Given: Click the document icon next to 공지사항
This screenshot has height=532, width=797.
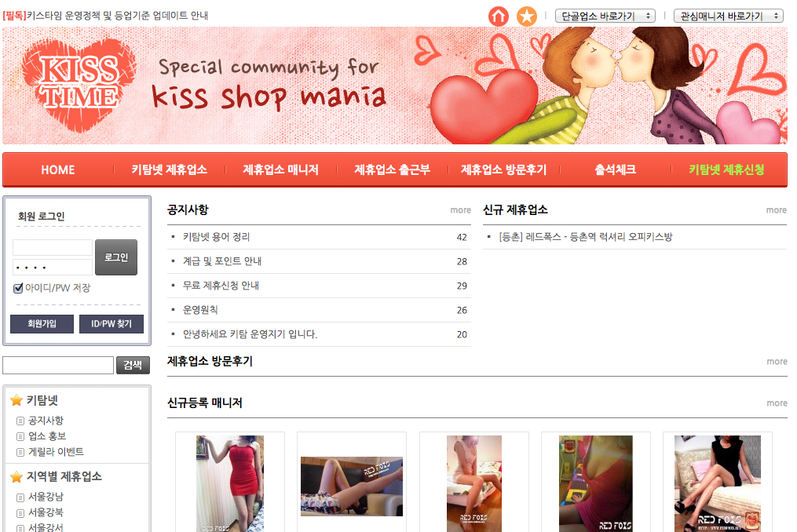Looking at the screenshot, I should pos(20,421).
